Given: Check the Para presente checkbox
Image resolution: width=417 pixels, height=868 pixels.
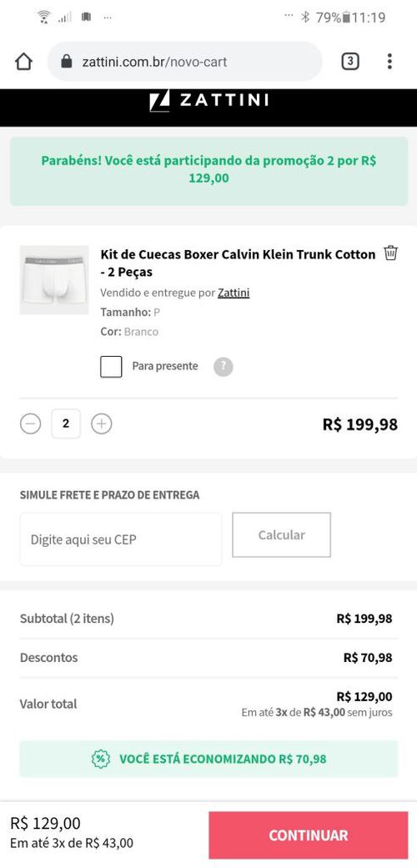Looking at the screenshot, I should (x=111, y=367).
